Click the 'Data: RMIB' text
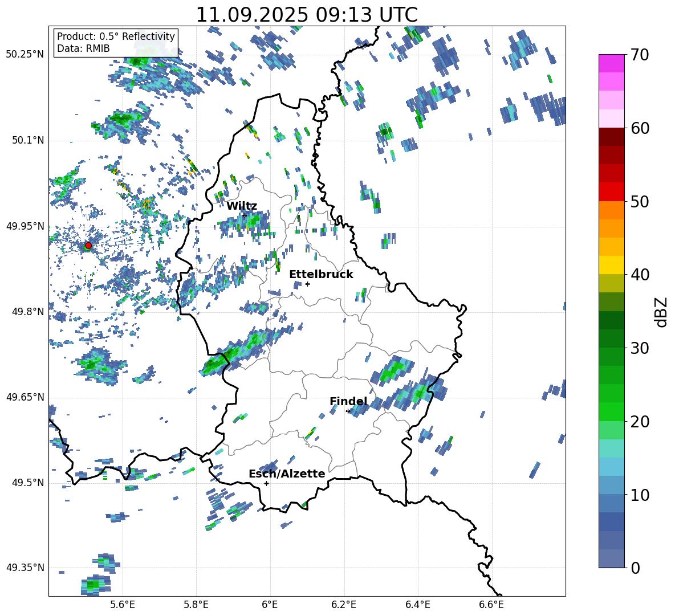The image size is (675, 616). pyautogui.click(x=83, y=48)
